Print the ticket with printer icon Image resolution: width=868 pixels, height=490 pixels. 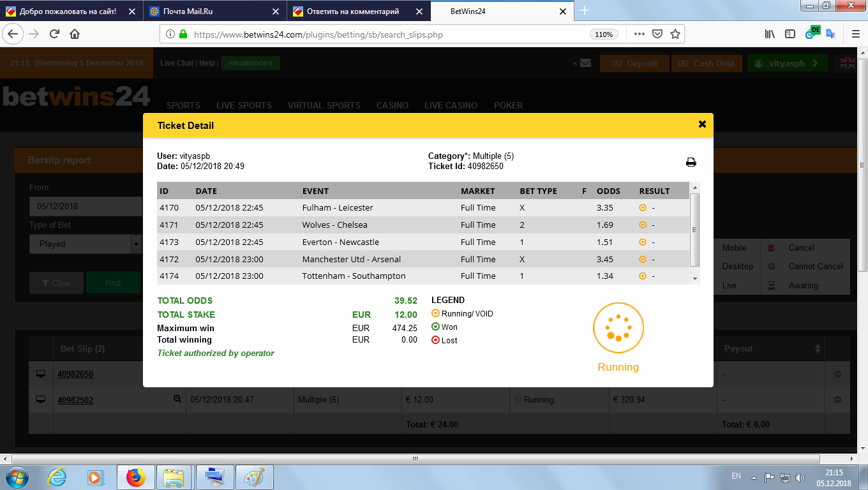691,162
